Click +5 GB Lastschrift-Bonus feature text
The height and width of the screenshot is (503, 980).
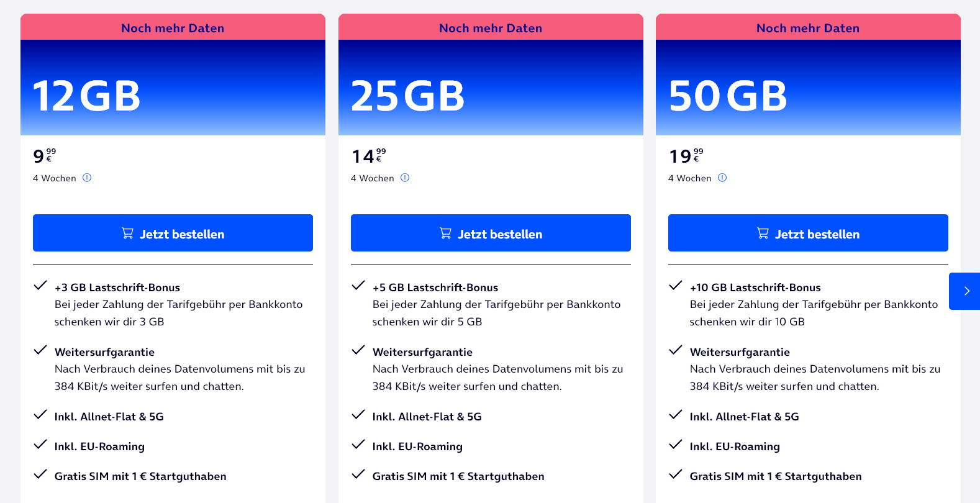[435, 288]
